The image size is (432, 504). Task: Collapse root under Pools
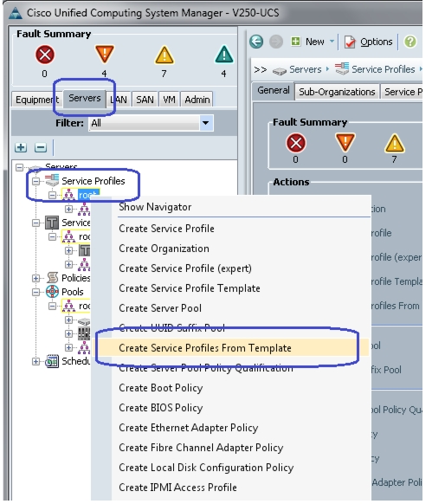(52, 306)
